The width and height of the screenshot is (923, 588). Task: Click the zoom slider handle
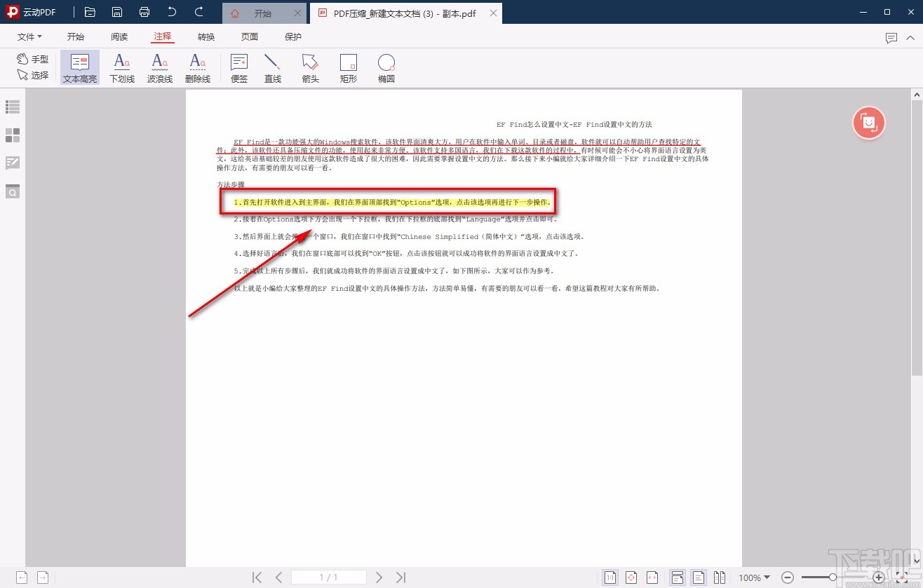tap(833, 577)
